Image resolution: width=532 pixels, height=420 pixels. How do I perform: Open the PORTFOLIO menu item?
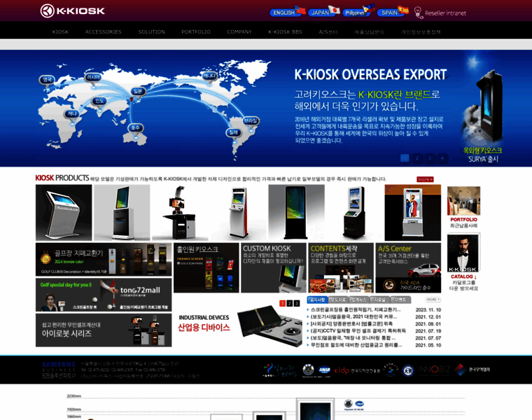point(196,31)
